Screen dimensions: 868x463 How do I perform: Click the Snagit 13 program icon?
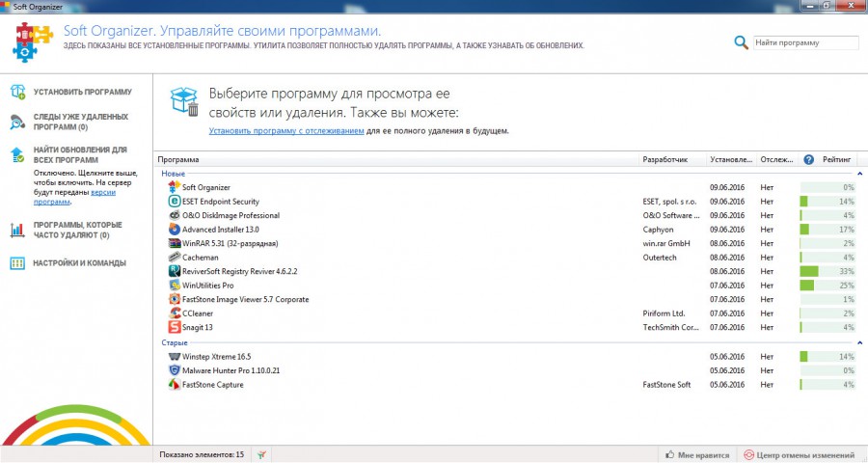[x=175, y=328]
